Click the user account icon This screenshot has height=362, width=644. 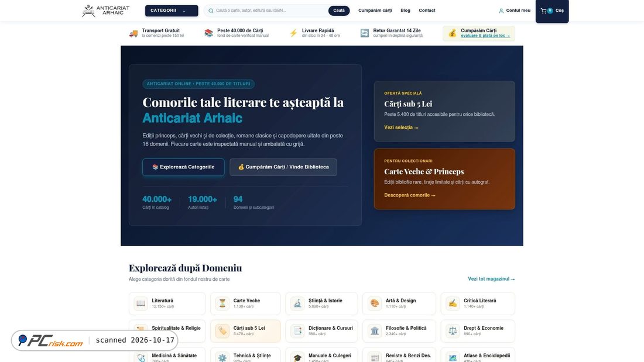click(501, 11)
